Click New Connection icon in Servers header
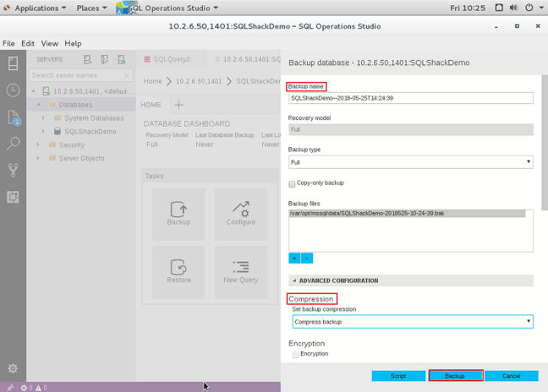548x392 pixels. (87, 60)
